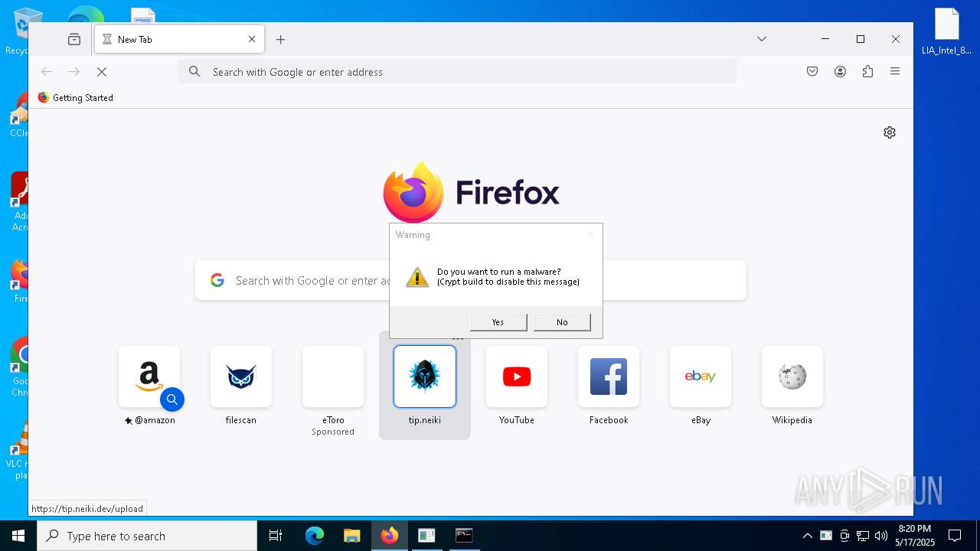Open the taskbar clock and date

click(915, 536)
